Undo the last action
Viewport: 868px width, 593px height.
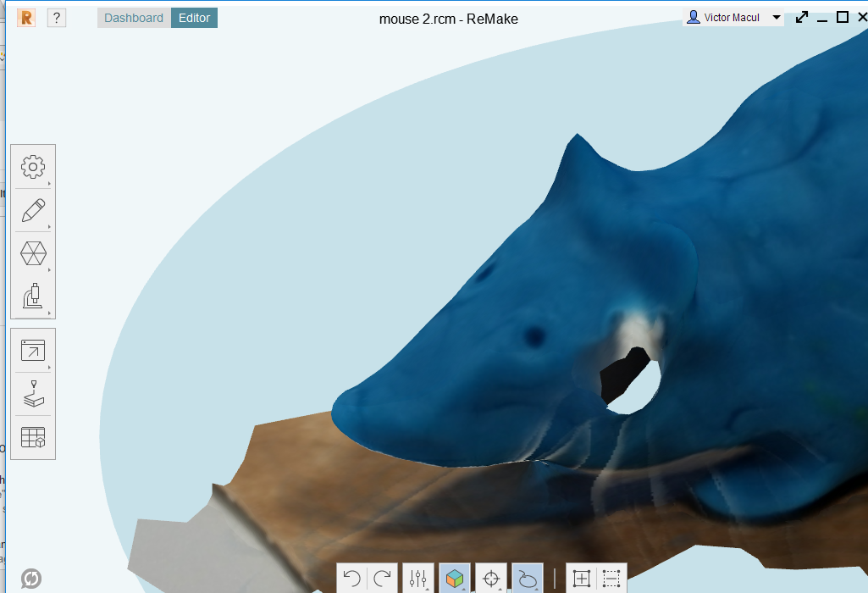click(351, 579)
